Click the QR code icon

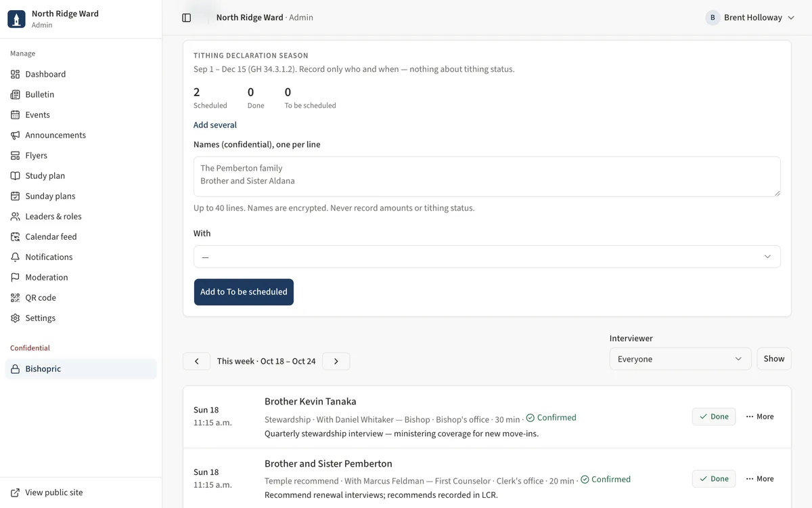click(x=15, y=298)
